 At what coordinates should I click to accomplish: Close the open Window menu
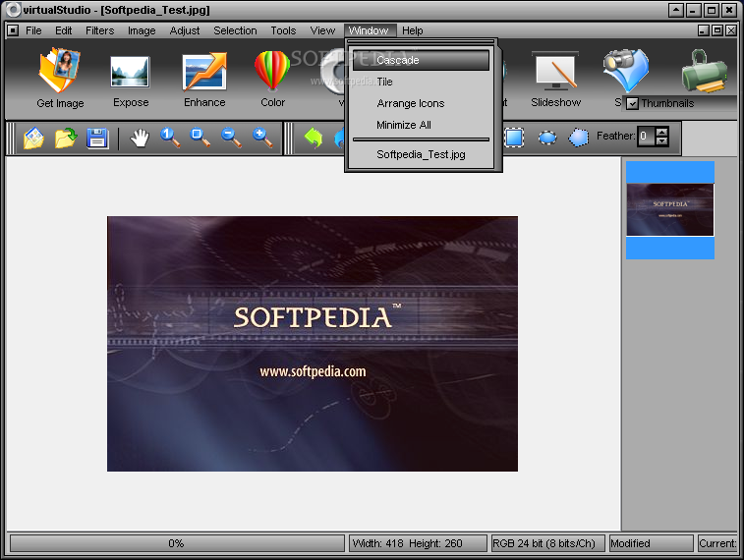369,30
